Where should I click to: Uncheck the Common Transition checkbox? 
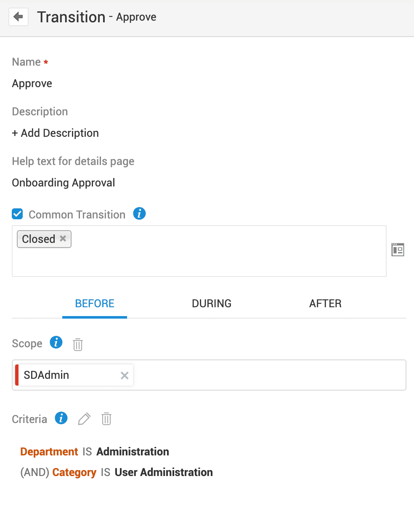point(17,214)
